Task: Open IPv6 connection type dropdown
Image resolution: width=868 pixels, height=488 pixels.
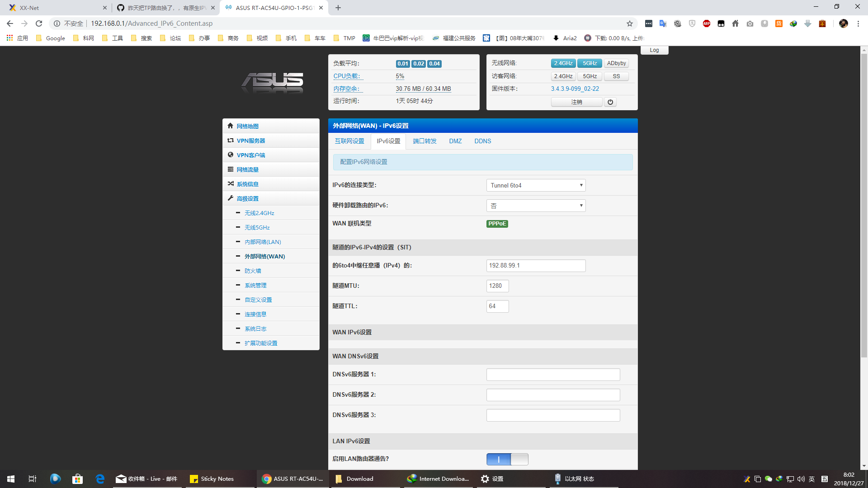Action: click(536, 185)
